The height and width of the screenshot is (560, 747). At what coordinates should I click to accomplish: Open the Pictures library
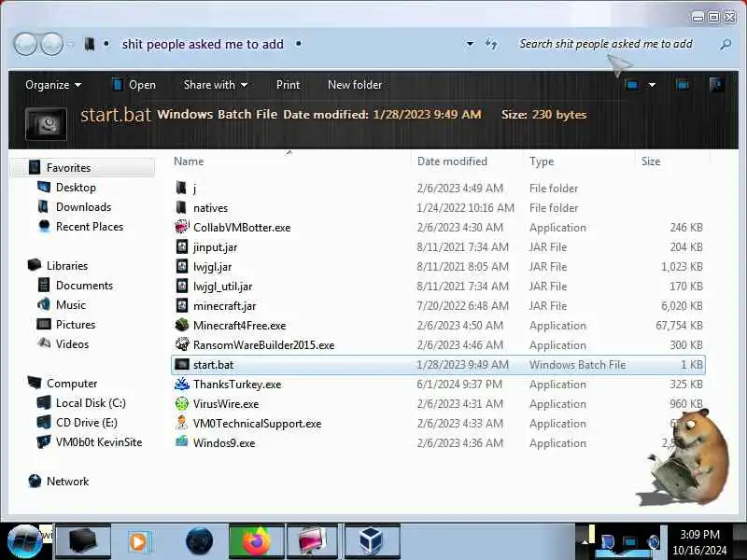76,324
